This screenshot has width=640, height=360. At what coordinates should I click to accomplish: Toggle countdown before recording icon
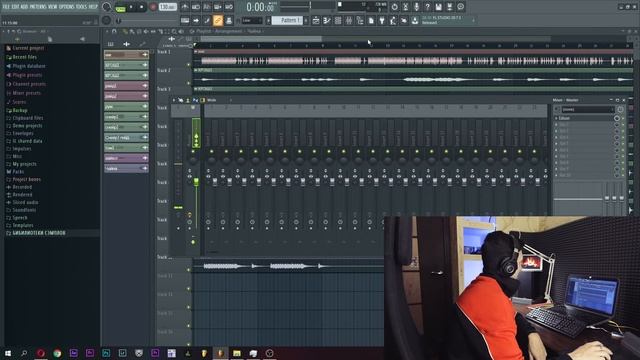207,7
